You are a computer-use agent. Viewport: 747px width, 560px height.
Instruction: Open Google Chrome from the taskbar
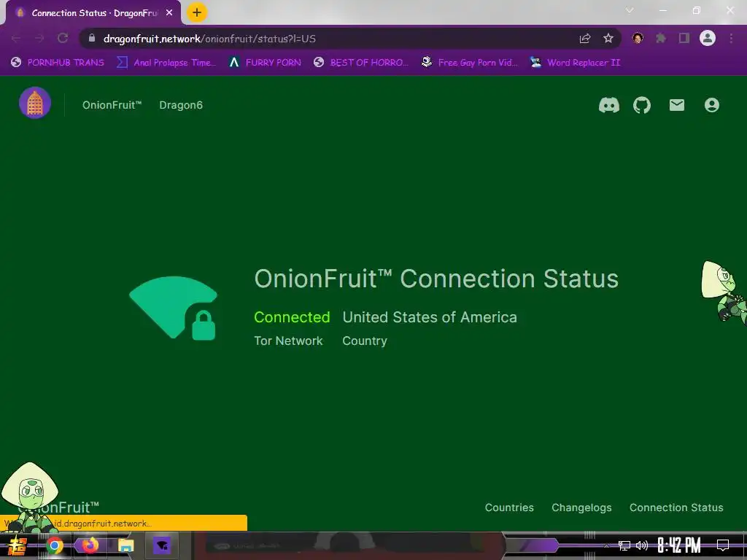54,545
